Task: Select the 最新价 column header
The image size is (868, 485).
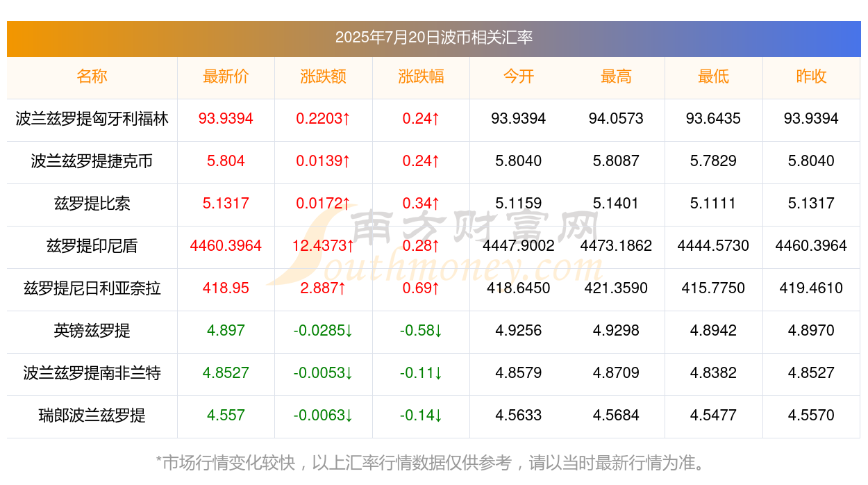Action: tap(226, 76)
